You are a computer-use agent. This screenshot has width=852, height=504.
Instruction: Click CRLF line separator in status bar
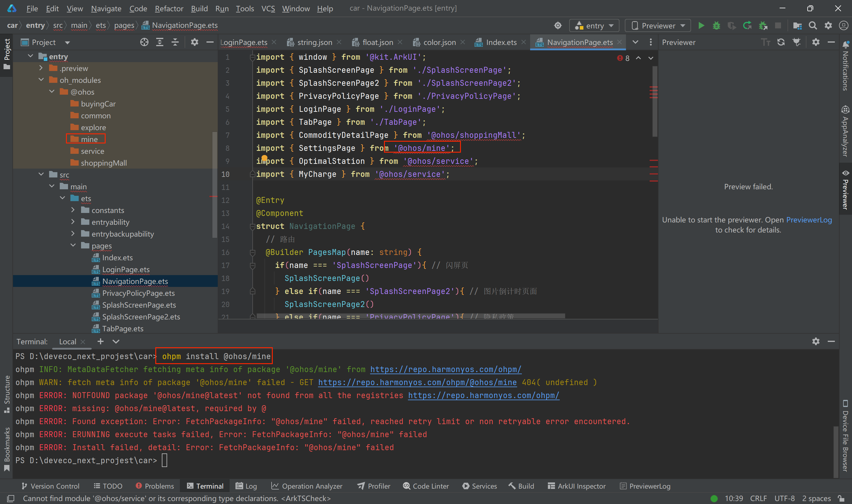pos(758,499)
